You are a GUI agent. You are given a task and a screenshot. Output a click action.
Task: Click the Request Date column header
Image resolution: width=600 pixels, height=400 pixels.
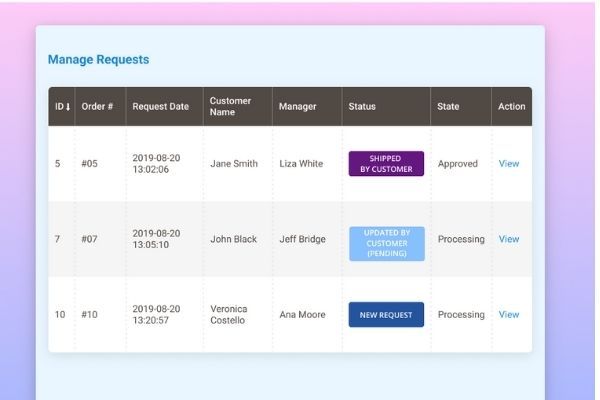160,107
